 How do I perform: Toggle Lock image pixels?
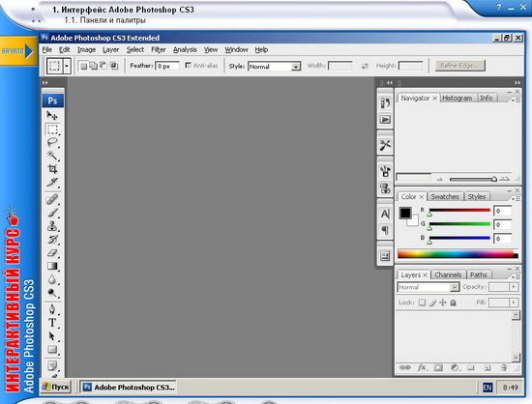432,303
